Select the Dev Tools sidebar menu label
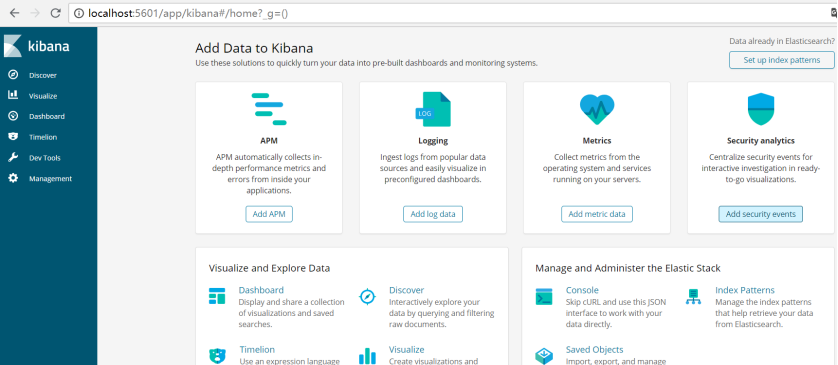Viewport: 838px width, 365px height. (44, 158)
